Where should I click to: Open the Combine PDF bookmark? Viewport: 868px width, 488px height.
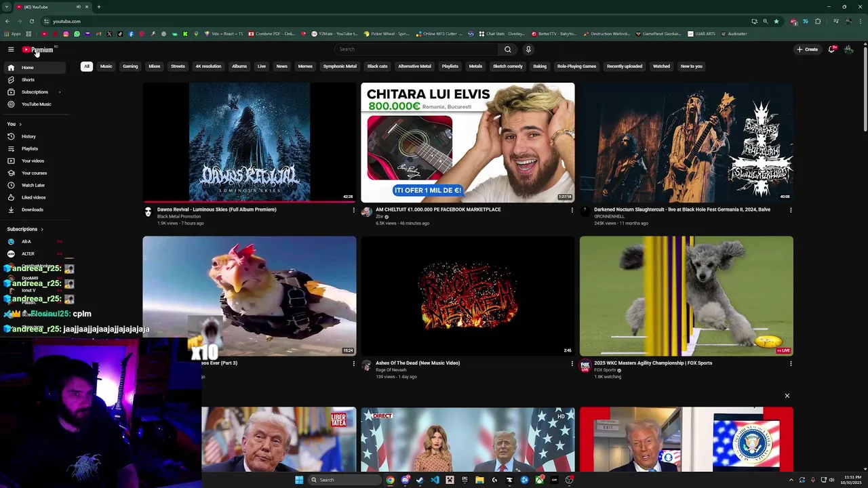(x=271, y=34)
